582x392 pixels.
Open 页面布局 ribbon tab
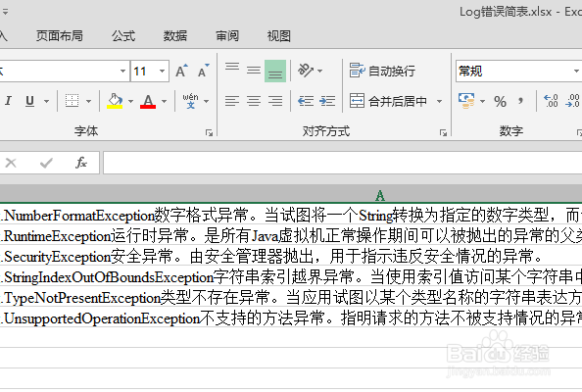60,36
